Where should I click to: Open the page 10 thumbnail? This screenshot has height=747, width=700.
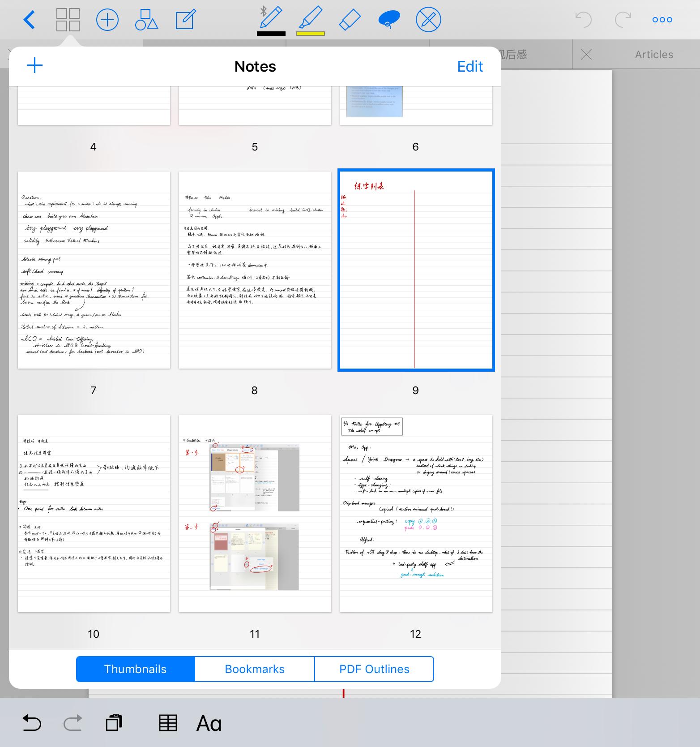click(x=94, y=514)
